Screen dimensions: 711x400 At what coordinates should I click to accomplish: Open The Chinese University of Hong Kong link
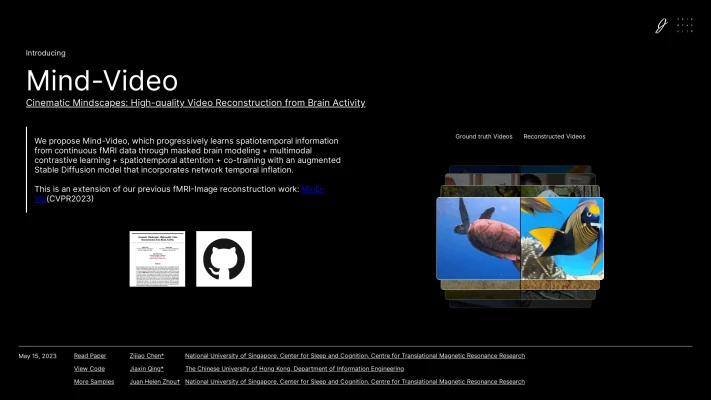tap(294, 369)
